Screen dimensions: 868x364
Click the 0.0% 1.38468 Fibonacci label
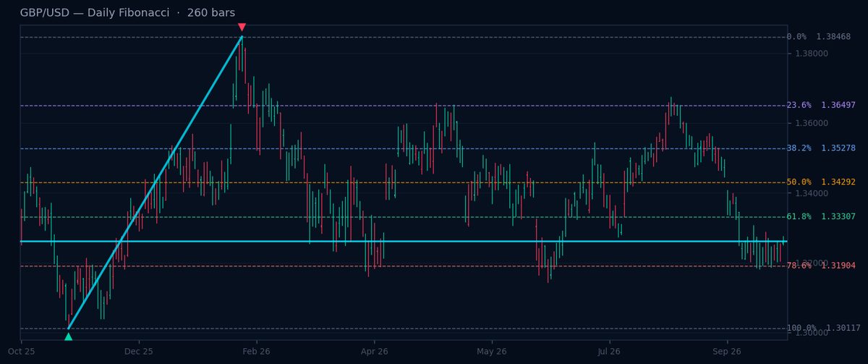(x=819, y=37)
